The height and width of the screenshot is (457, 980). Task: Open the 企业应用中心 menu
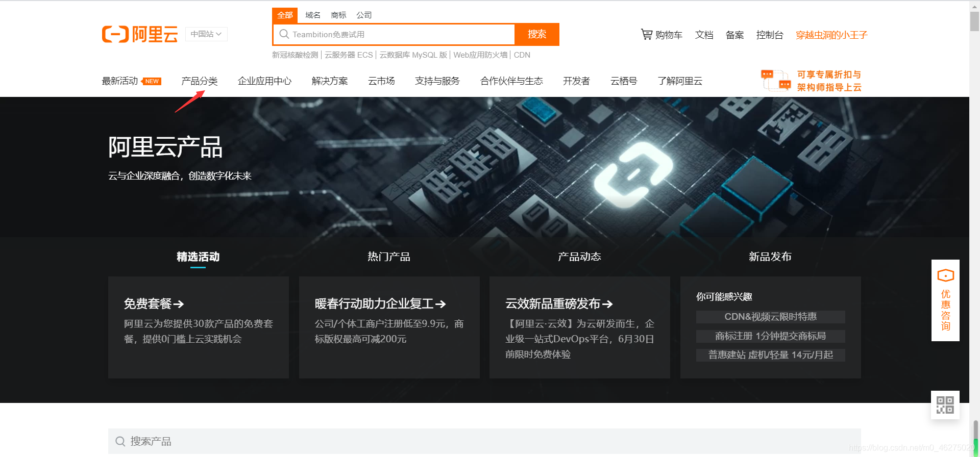coord(265,81)
